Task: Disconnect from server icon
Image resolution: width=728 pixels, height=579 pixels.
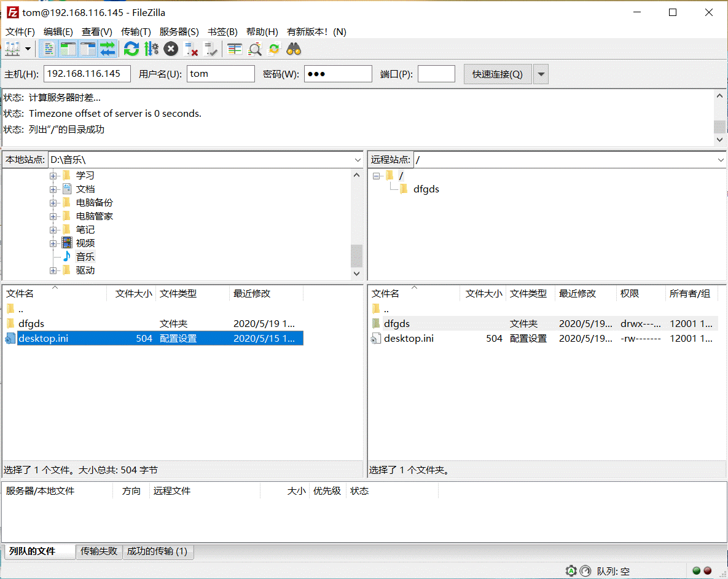Action: click(191, 49)
